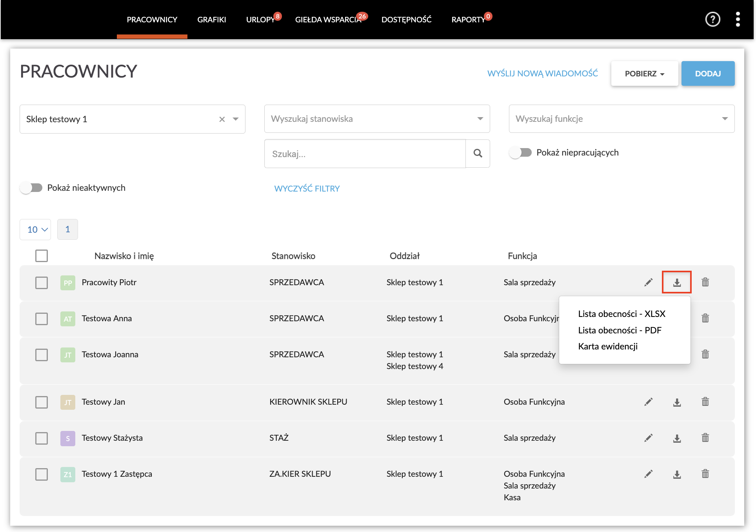
Task: Click the DODAJ button
Action: (x=707, y=74)
